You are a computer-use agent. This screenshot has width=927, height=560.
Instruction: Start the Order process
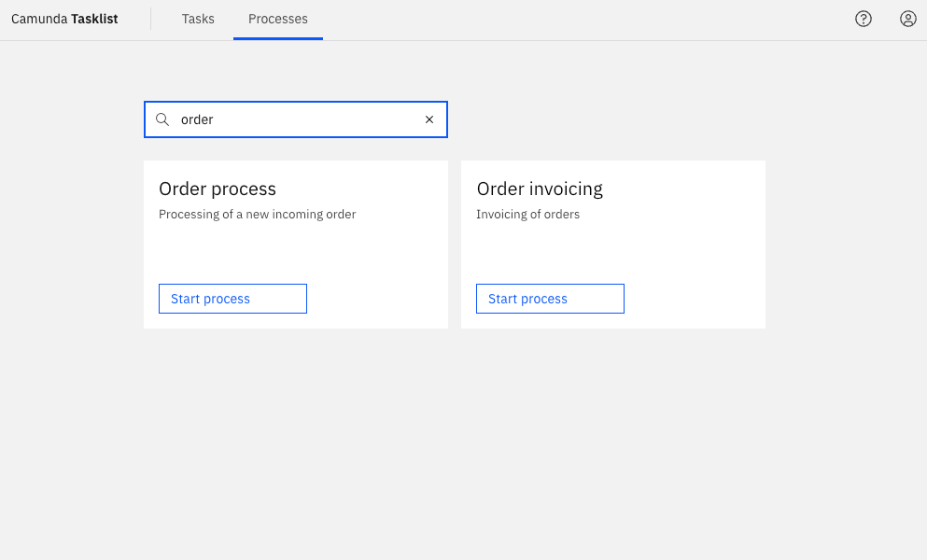click(232, 298)
